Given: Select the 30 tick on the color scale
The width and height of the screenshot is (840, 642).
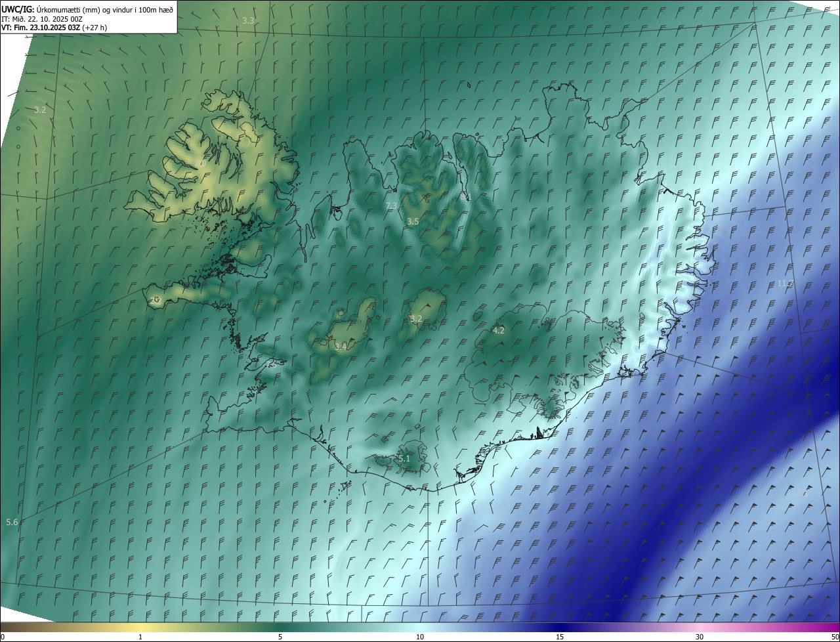Looking at the screenshot, I should 700,637.
